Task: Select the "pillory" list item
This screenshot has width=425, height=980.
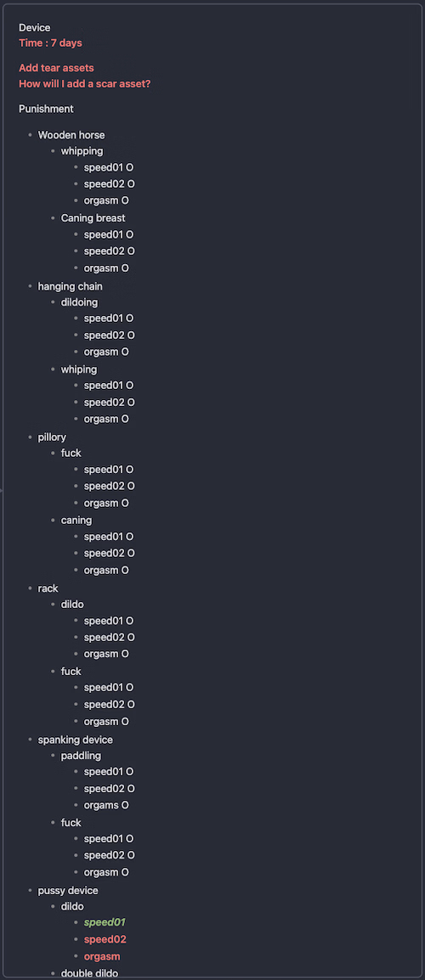Action: [52, 436]
